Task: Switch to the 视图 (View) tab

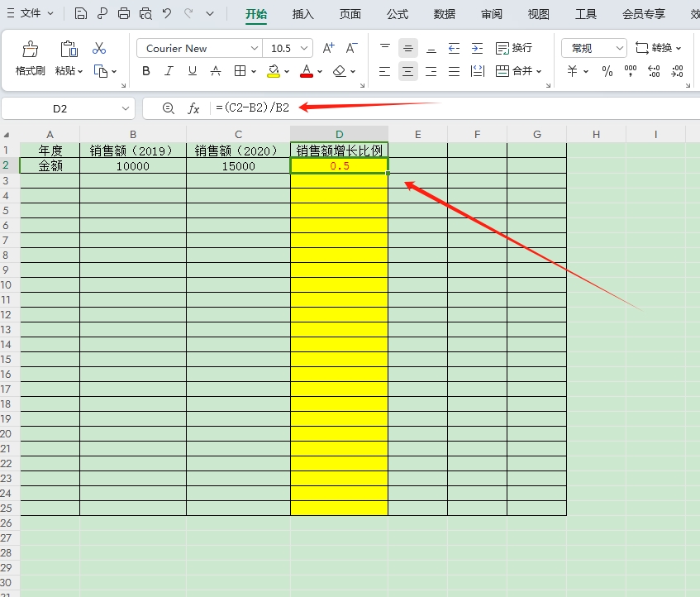Action: [x=538, y=14]
